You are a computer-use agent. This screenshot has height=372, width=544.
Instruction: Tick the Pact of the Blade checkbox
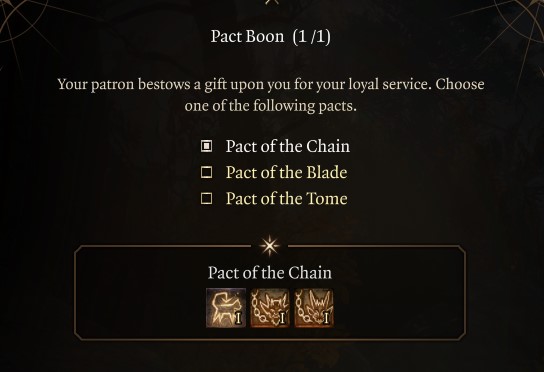tap(207, 172)
